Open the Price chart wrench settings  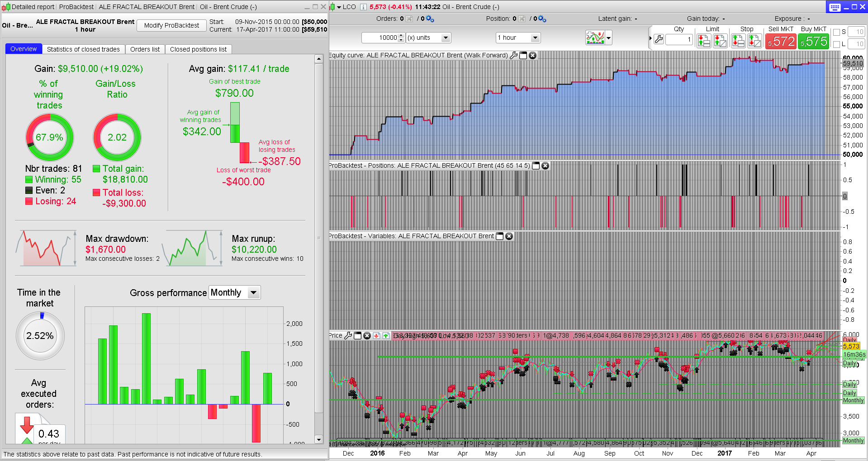click(x=348, y=336)
